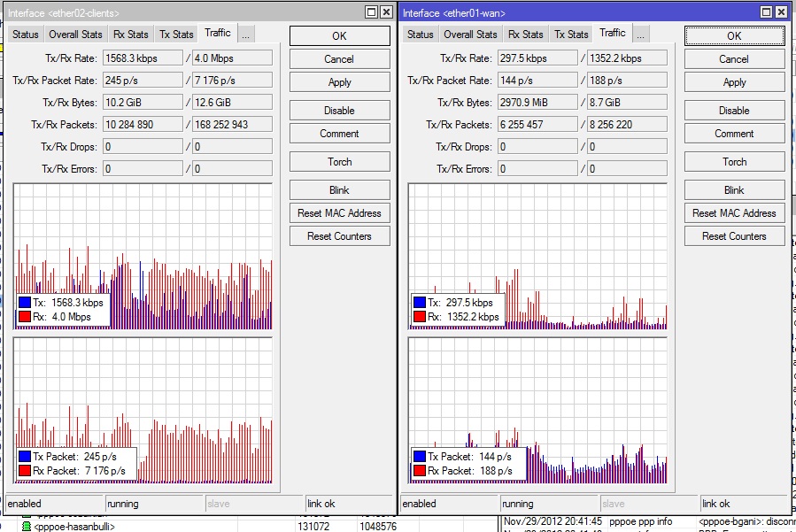The height and width of the screenshot is (532, 796).
Task: Expand more tabs (...) in ether01-wan window
Action: pos(641,35)
